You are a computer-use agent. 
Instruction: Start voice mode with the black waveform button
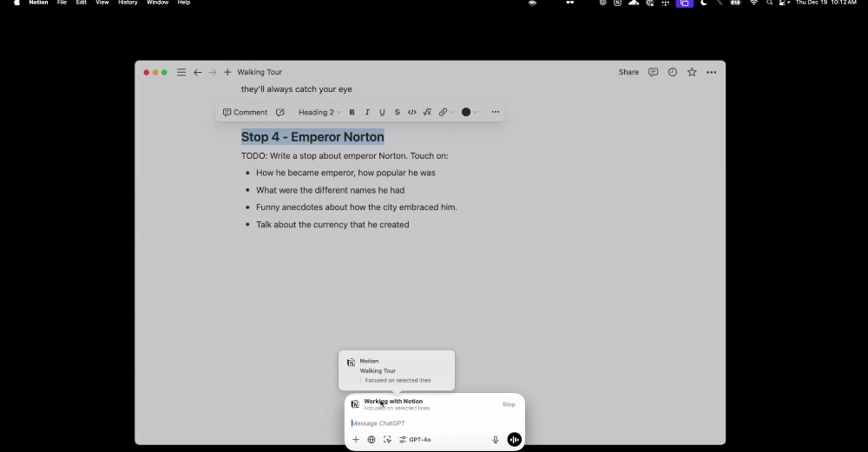tap(514, 440)
